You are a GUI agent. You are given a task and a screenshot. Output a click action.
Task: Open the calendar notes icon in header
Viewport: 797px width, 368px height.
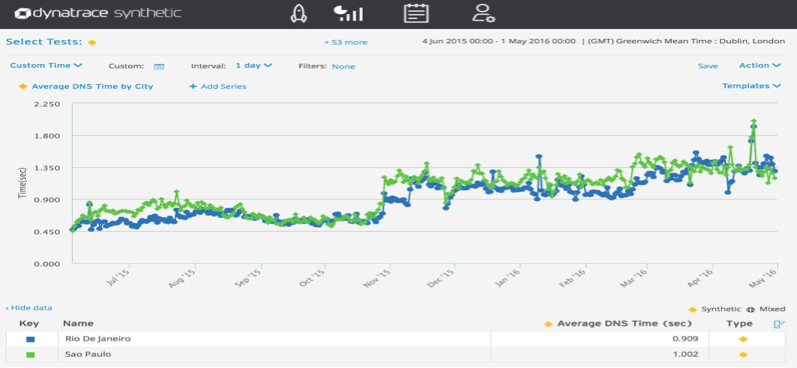416,13
